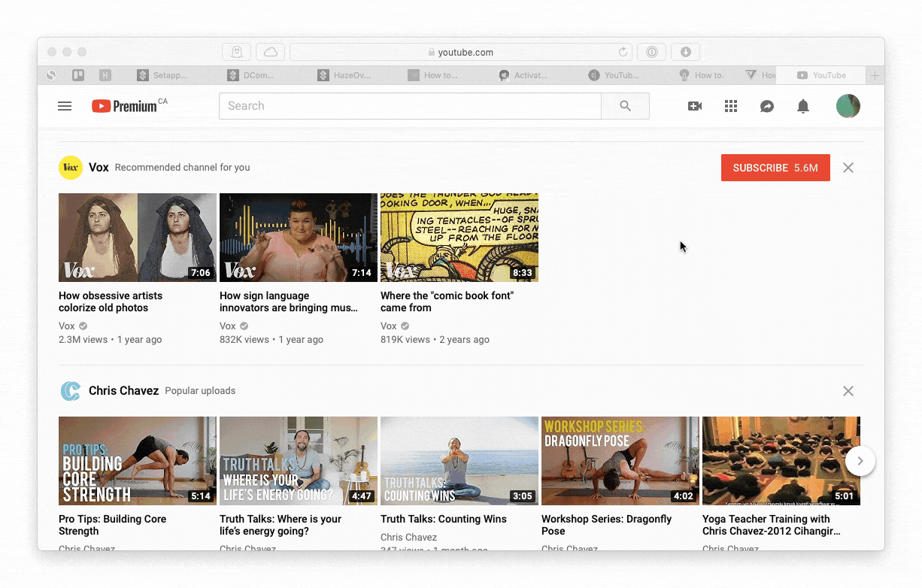Play the Building Core Strength thumbnail
The height and width of the screenshot is (588, 922).
click(138, 461)
